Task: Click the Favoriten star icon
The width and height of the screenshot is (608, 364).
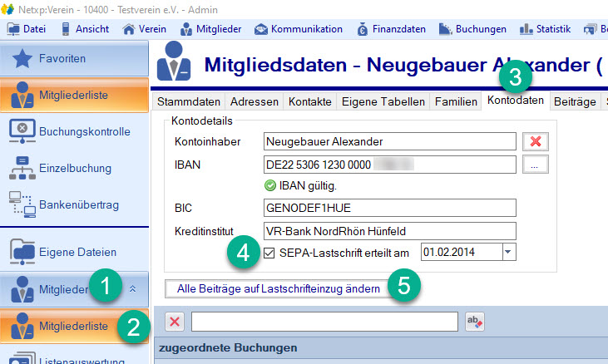Action: coord(22,58)
